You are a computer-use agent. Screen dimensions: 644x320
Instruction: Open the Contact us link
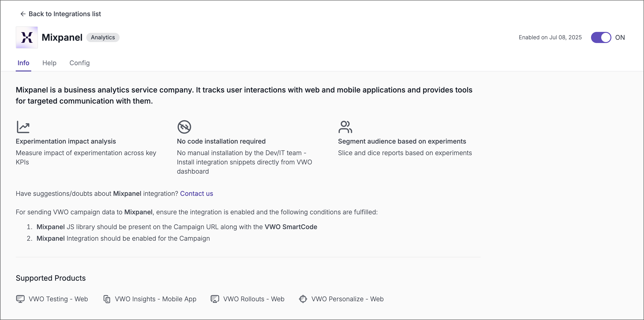click(196, 194)
